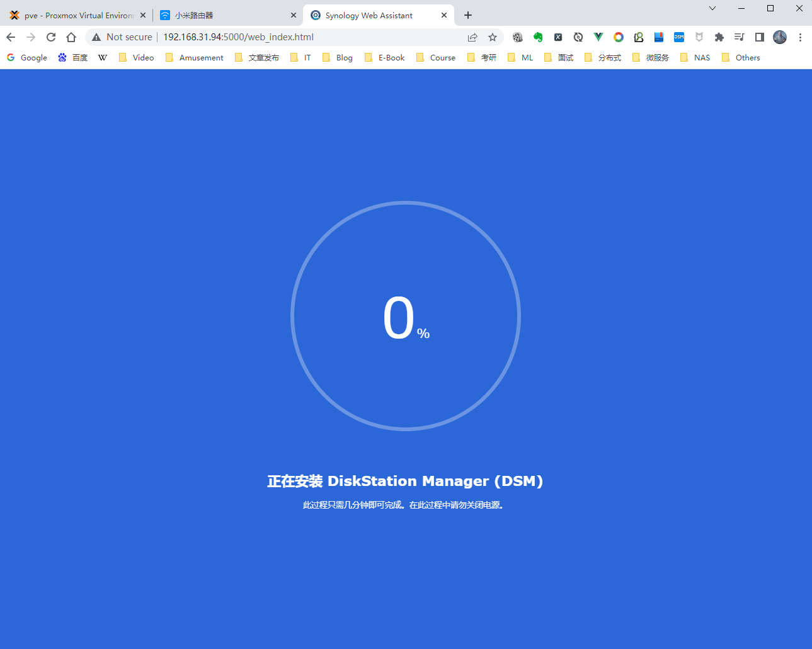Viewport: 812px width, 649px height.
Task: Close the 小米路由器 tab
Action: click(294, 15)
